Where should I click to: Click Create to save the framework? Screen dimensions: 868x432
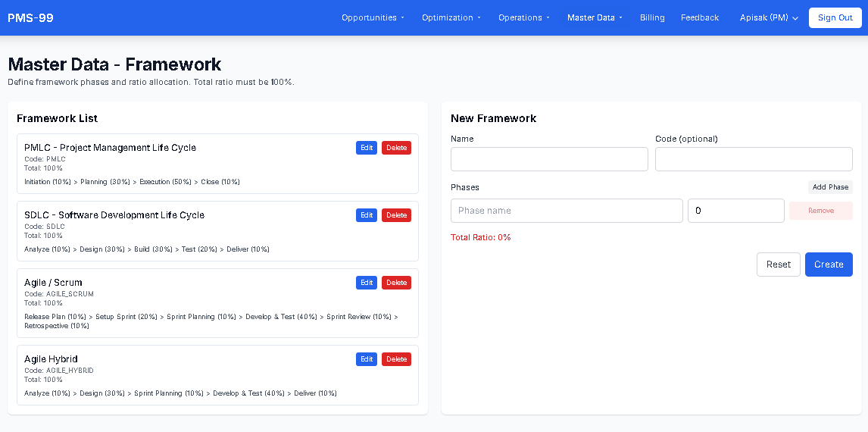coord(829,265)
